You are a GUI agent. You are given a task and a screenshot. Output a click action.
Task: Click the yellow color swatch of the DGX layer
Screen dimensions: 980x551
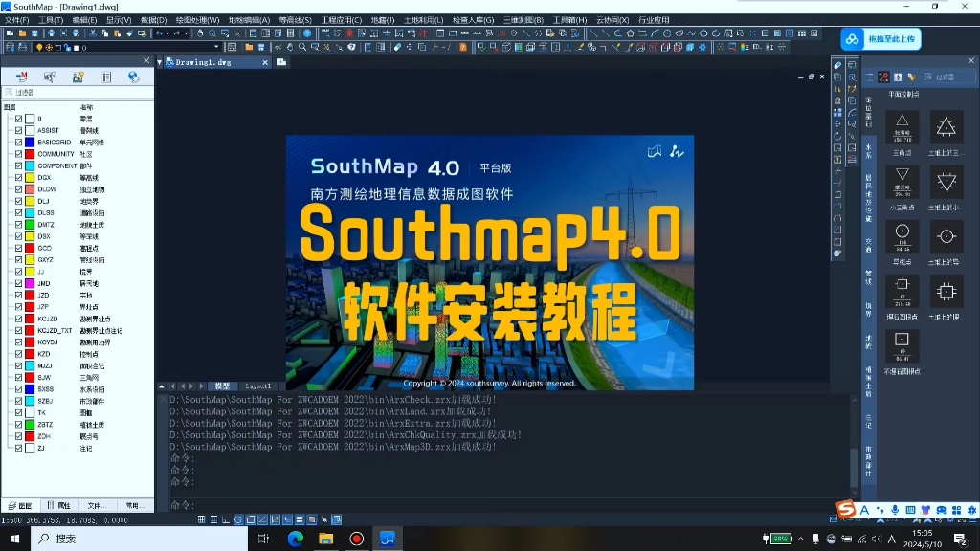coord(29,178)
